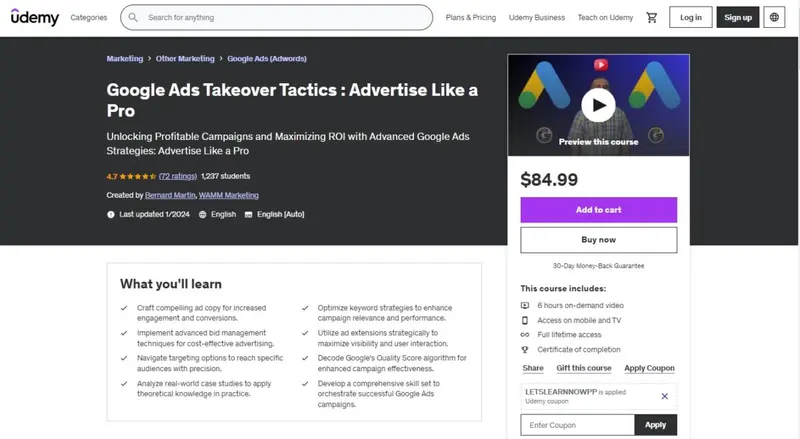Click Buy now
The width and height of the screenshot is (800, 439).
pos(598,240)
